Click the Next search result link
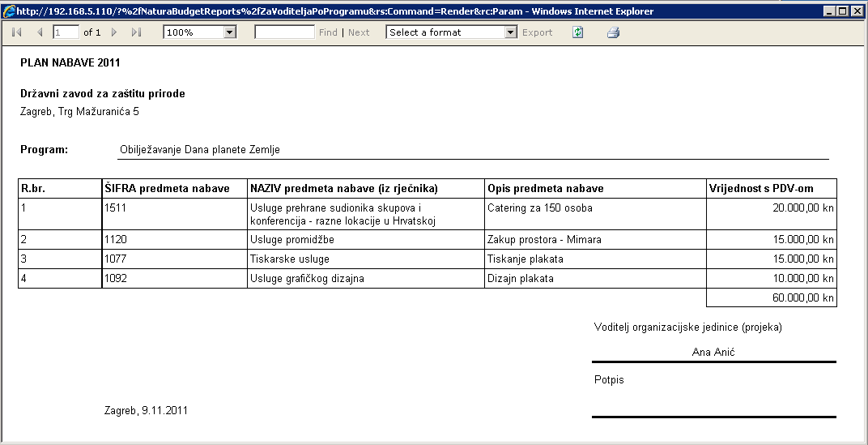868x445 pixels. (359, 32)
